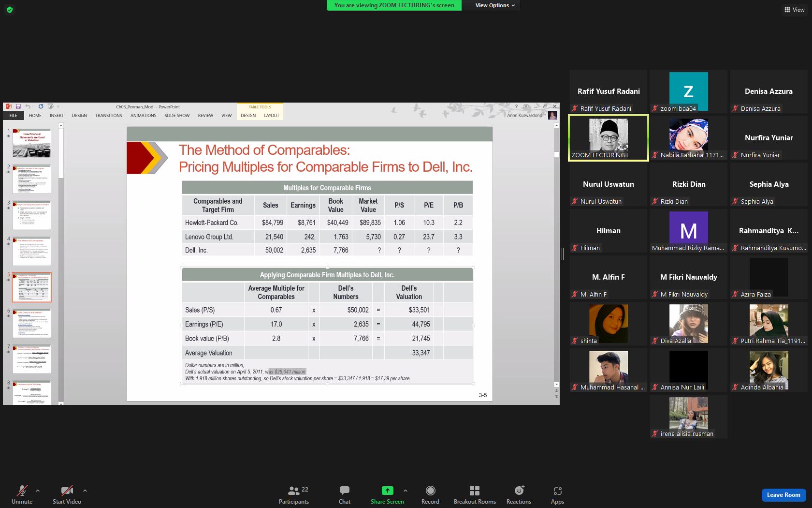Switch to the ANIMATIONS ribbon tab
The image size is (812, 508).
tap(144, 116)
